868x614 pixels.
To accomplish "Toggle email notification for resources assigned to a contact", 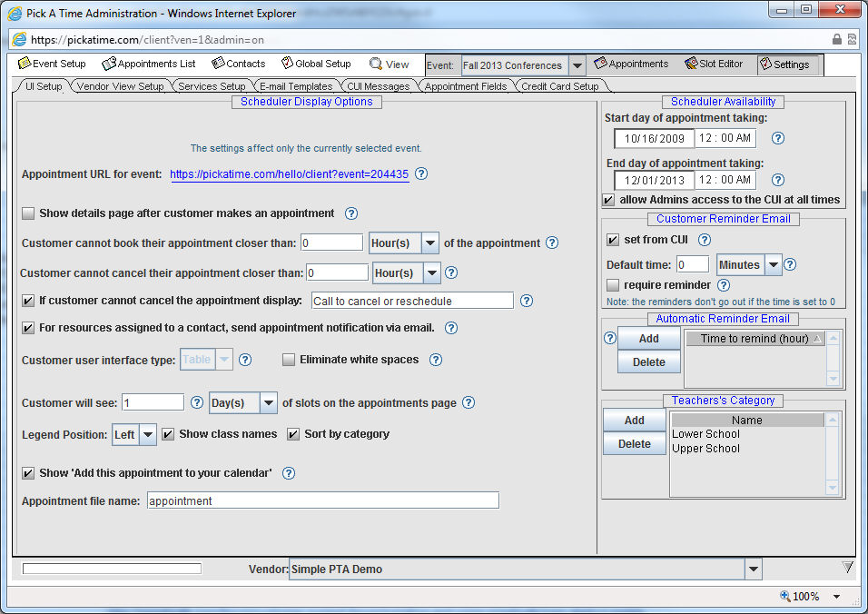I will click(27, 328).
